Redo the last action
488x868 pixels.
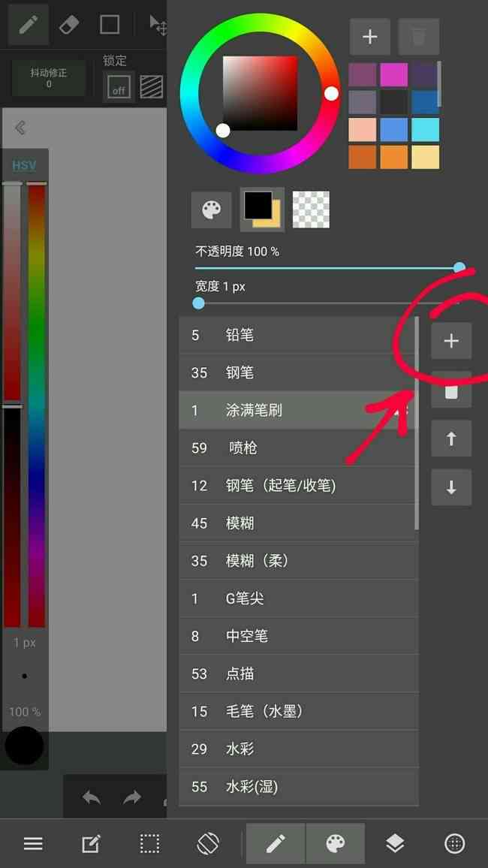coord(132,797)
